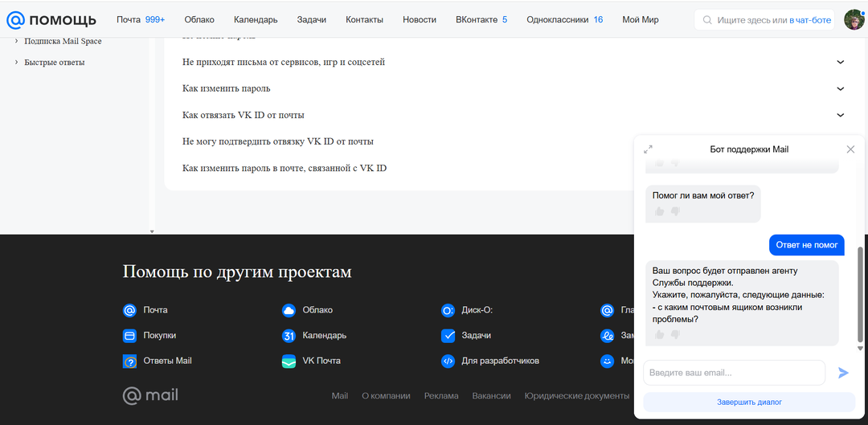Open 'Вакансии' footer link

point(492,396)
